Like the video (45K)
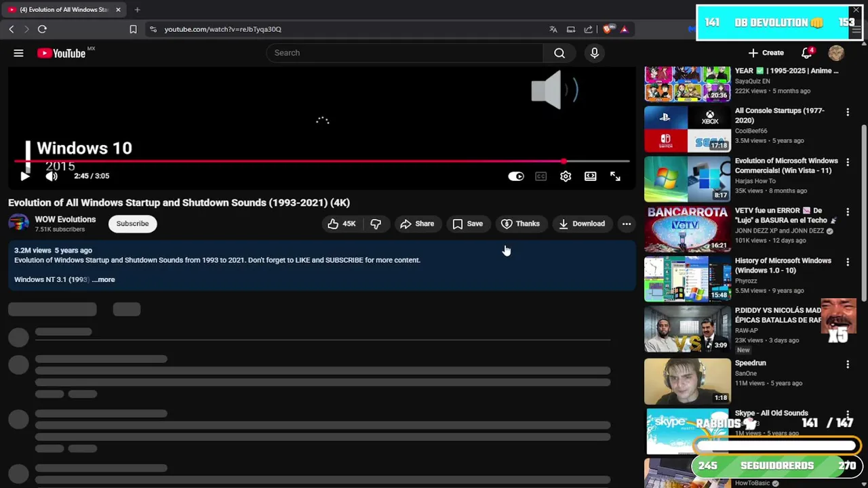 click(x=342, y=224)
